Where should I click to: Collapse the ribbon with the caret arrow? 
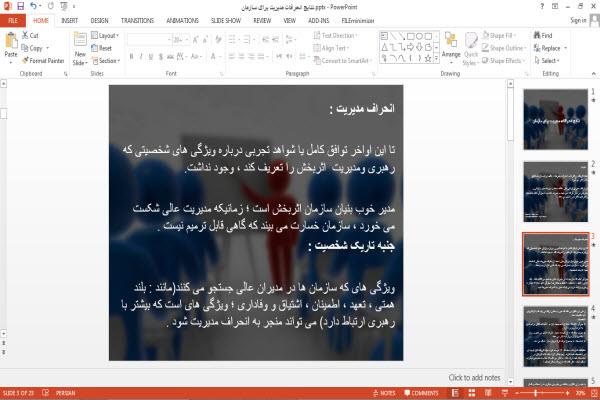(x=593, y=73)
